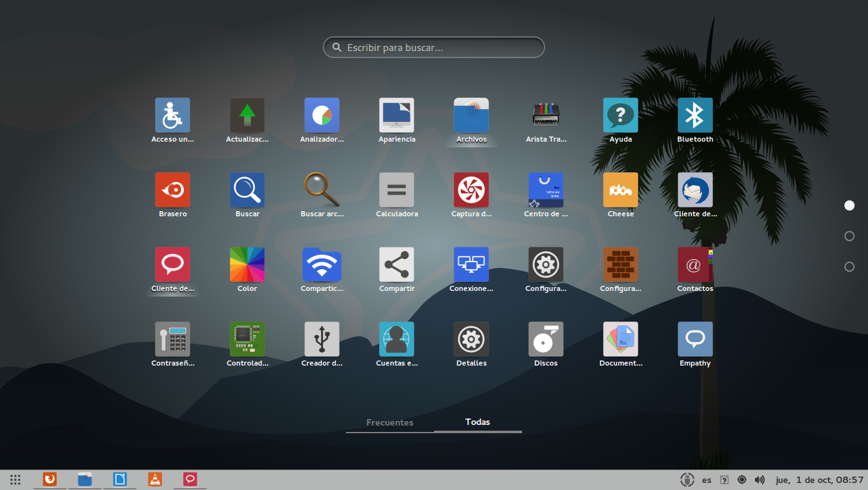Image resolution: width=868 pixels, height=490 pixels.
Task: Focus the 'Escribir para buscar' search field
Action: tap(434, 48)
